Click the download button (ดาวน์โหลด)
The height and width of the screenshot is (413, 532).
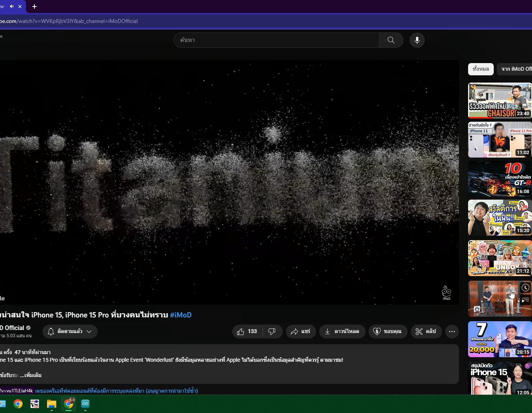pos(342,332)
